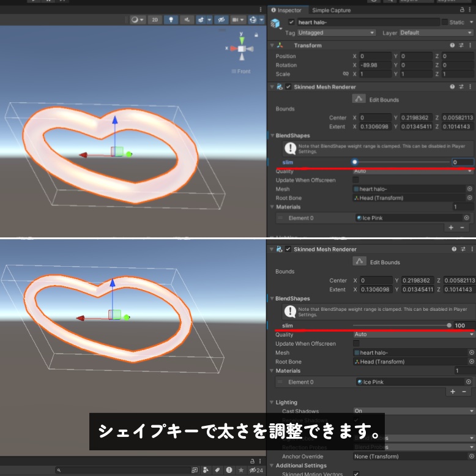Image resolution: width=476 pixels, height=476 pixels.
Task: Click the orientation gizmo lock icon
Action: coord(256,35)
